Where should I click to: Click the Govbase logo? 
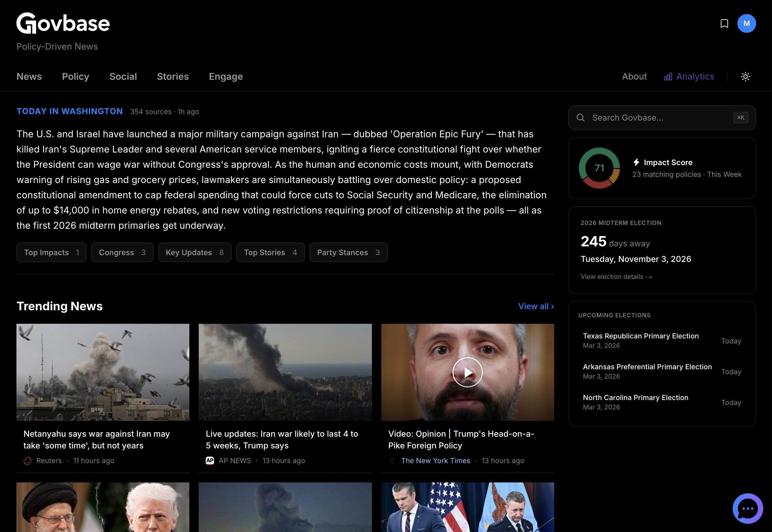63,23
